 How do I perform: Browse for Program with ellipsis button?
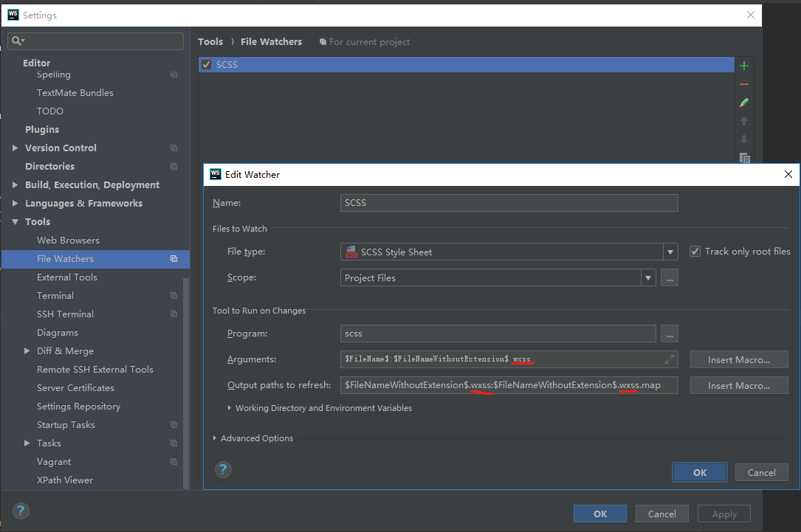point(669,334)
